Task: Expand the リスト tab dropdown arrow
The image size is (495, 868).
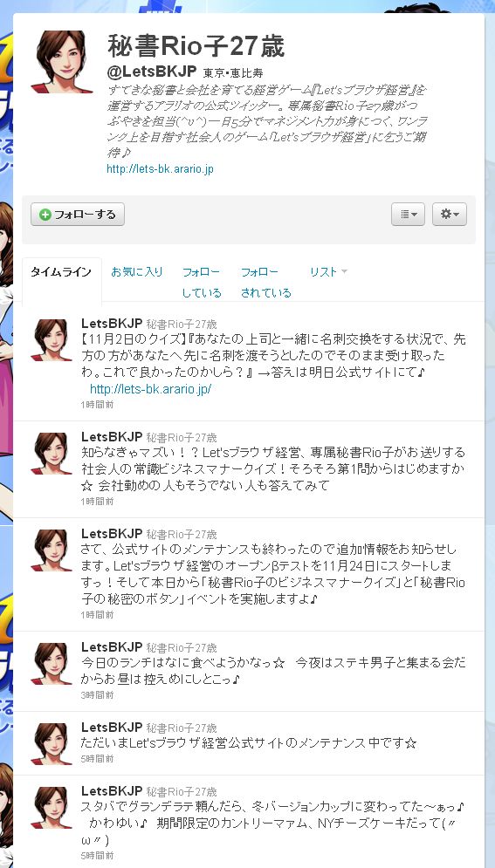Action: click(x=344, y=271)
